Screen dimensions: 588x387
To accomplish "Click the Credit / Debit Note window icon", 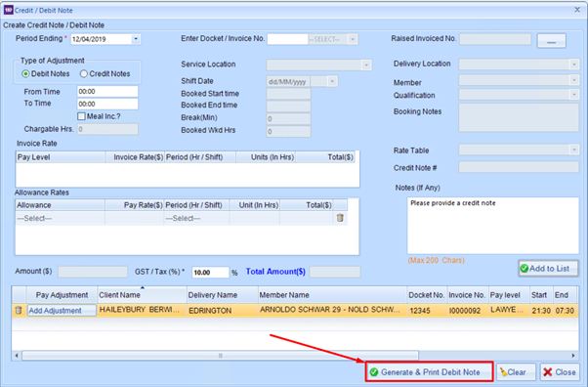I will coord(8,10).
